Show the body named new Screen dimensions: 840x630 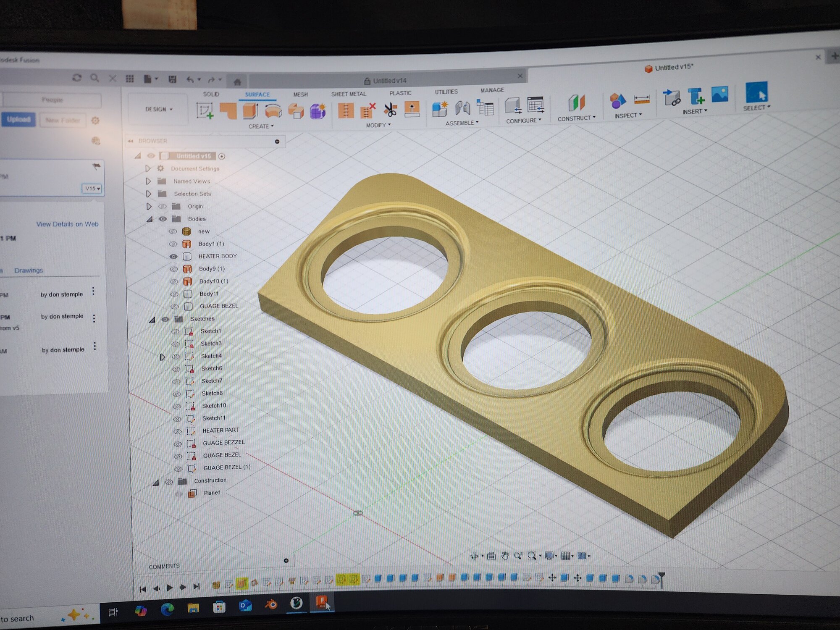tap(172, 231)
